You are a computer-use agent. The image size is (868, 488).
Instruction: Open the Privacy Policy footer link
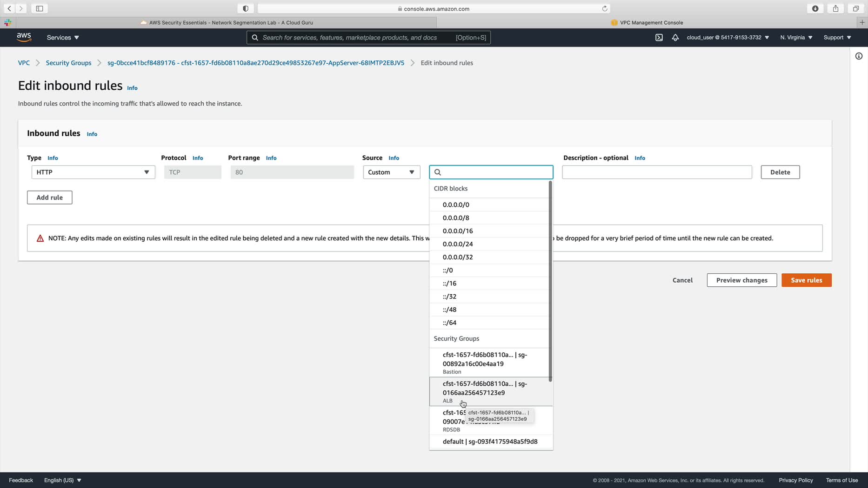pyautogui.click(x=796, y=480)
